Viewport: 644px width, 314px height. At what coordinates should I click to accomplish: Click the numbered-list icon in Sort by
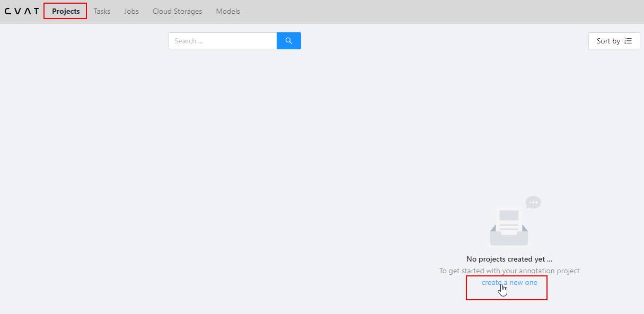pos(628,40)
